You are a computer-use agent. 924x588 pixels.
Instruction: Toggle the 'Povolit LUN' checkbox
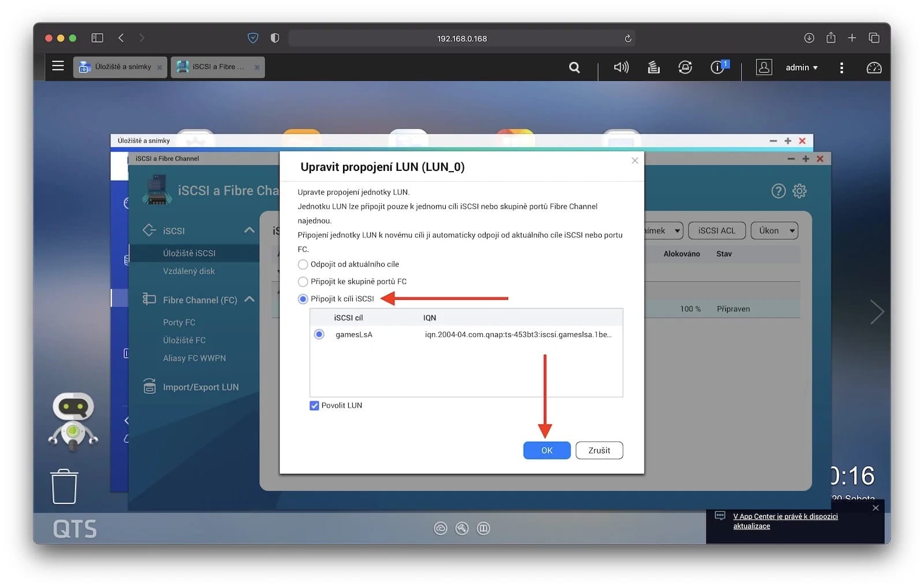[x=314, y=405]
